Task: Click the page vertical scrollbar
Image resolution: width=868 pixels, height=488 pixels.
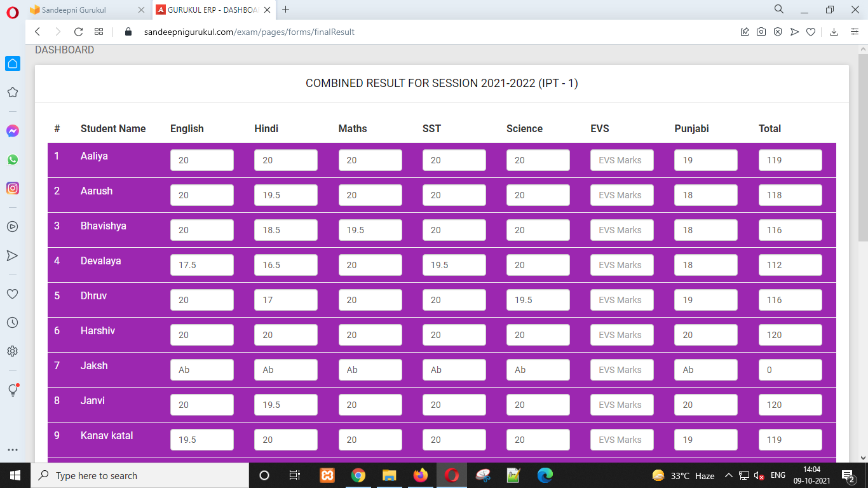Action: 862,146
